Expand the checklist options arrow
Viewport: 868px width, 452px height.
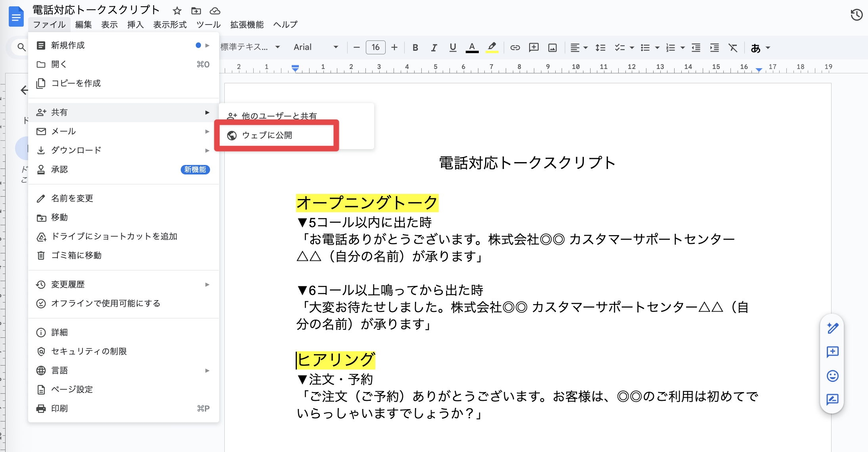click(x=632, y=48)
